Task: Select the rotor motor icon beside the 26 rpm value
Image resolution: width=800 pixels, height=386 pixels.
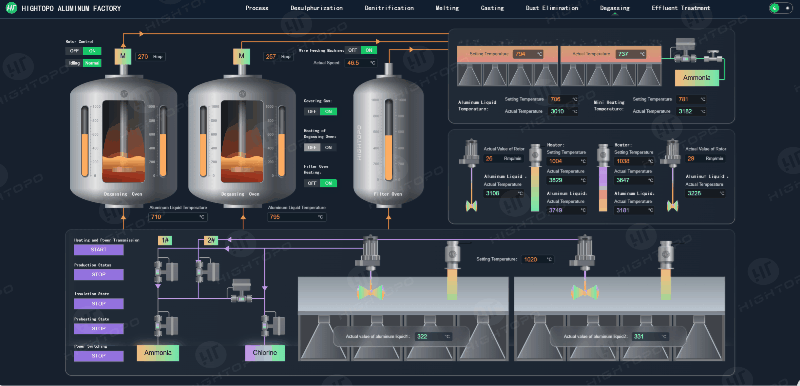Action: (x=470, y=152)
